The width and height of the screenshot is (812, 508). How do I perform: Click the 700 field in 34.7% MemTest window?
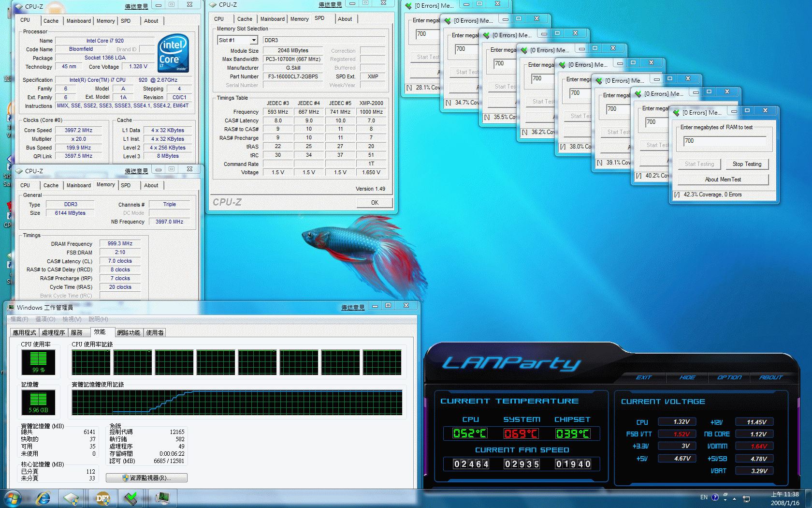pyautogui.click(x=467, y=49)
